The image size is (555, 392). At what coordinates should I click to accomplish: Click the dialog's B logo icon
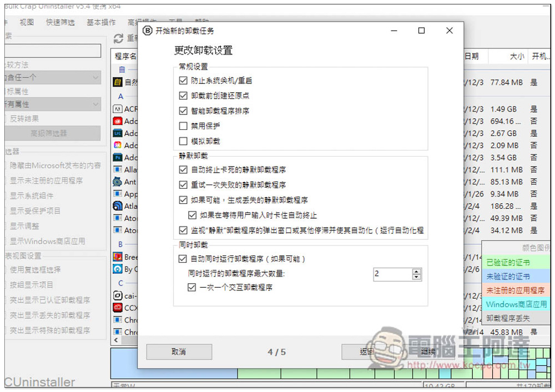click(148, 31)
